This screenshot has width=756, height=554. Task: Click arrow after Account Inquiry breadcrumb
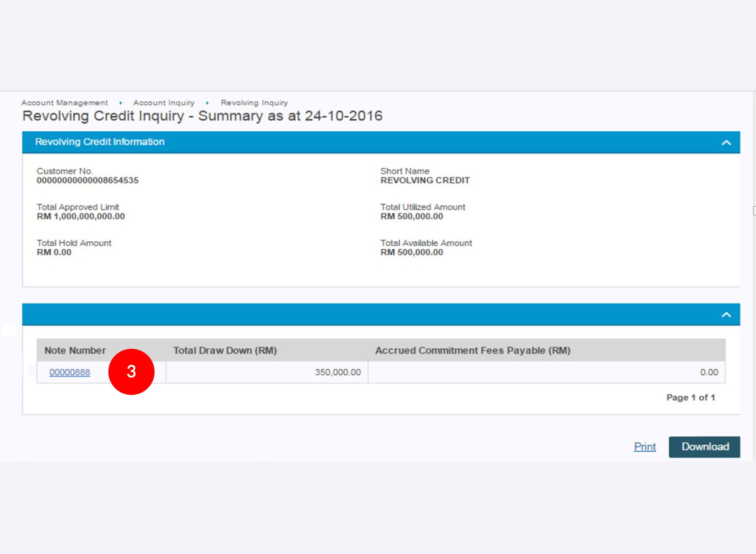click(x=207, y=103)
